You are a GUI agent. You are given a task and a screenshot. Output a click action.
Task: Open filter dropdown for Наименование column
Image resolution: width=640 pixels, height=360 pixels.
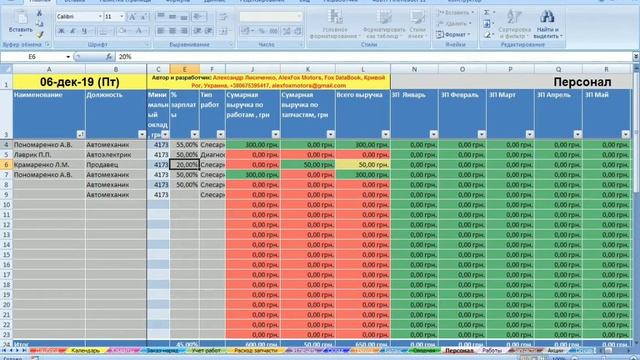click(x=80, y=134)
